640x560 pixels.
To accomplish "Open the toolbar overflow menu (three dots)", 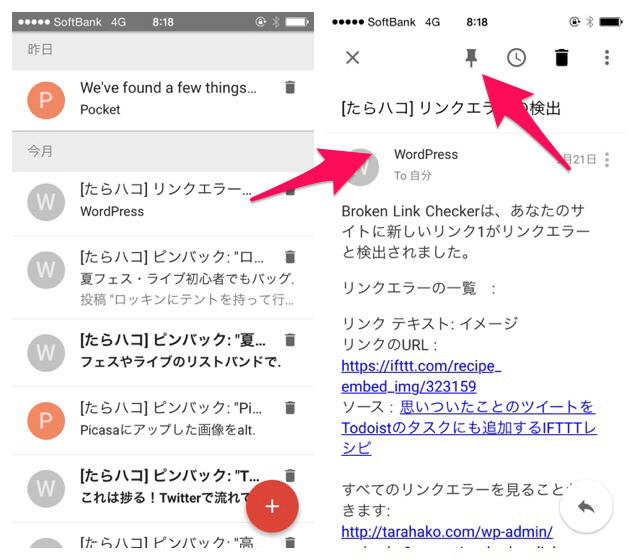I will (x=607, y=58).
